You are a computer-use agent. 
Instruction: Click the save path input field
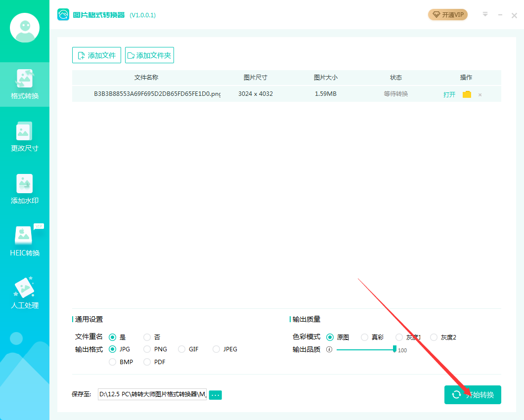click(153, 395)
